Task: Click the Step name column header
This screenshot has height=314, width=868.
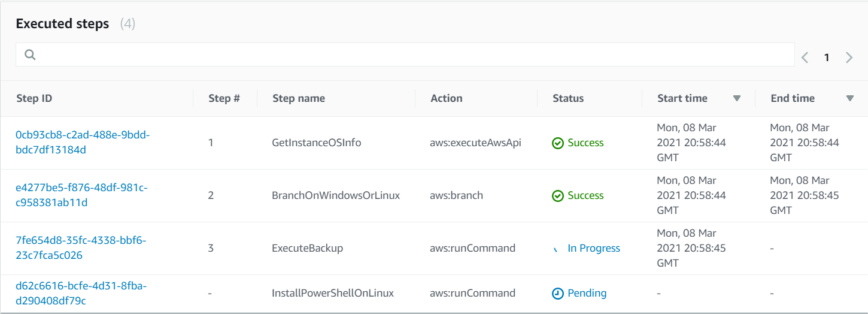Action: [x=299, y=98]
